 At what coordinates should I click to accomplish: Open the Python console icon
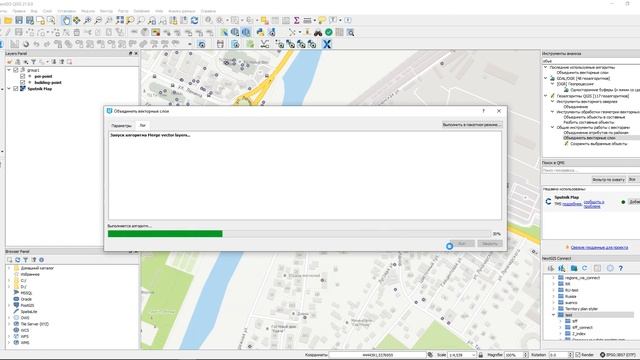tap(260, 32)
